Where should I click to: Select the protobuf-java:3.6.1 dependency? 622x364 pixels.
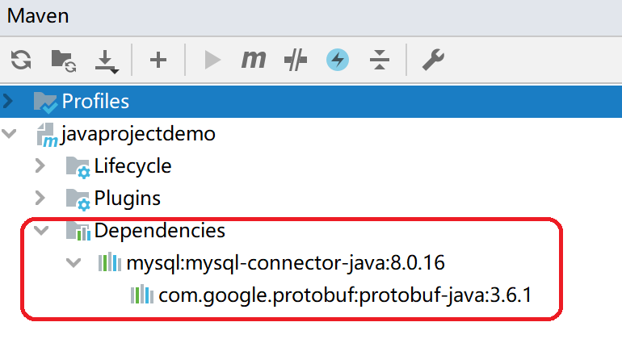[345, 295]
